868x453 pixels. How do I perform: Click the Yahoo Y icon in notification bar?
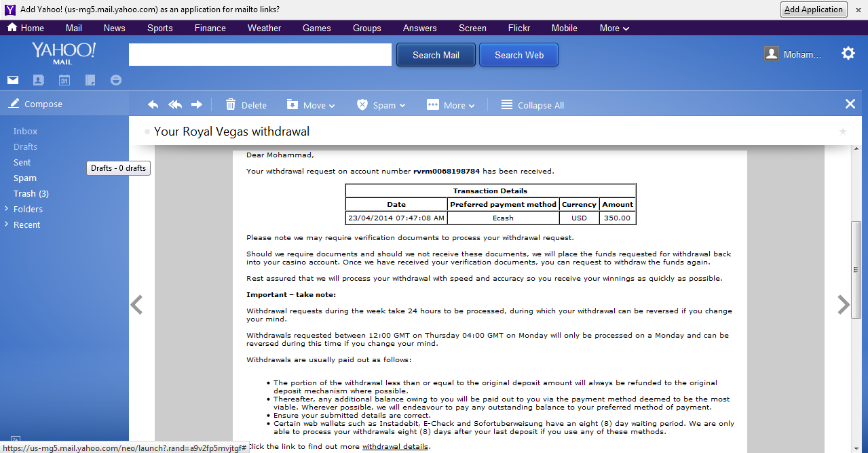pos(10,9)
